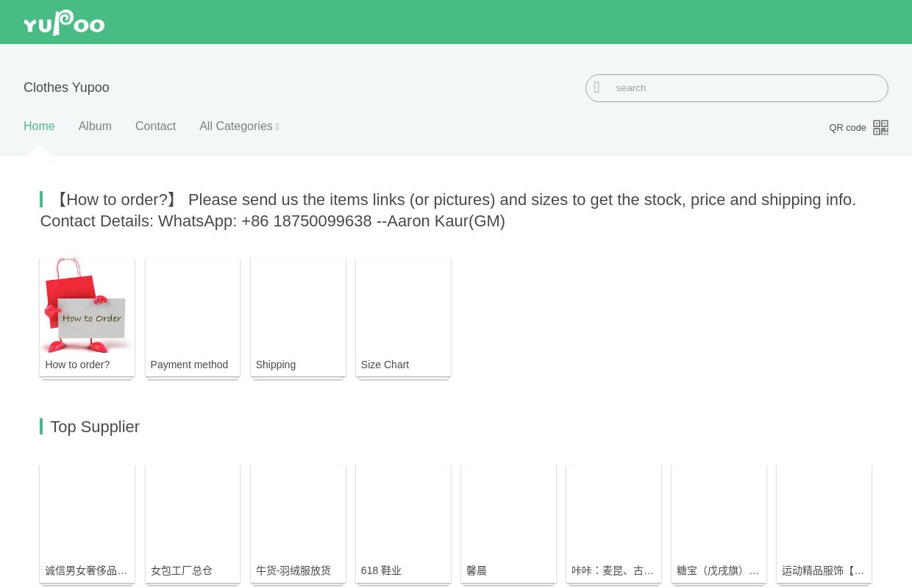This screenshot has width=912, height=588.
Task: Open the 诚信男女奢侈品 supplier album
Action: [x=87, y=523]
